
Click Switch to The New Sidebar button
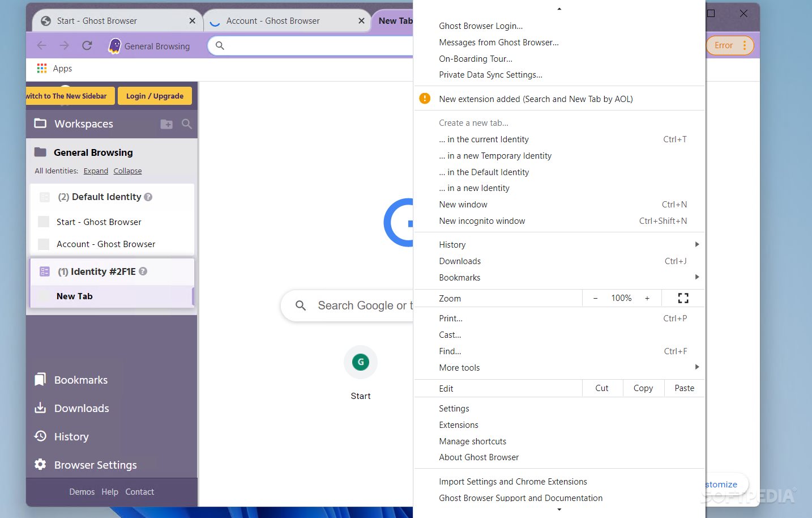coord(70,96)
